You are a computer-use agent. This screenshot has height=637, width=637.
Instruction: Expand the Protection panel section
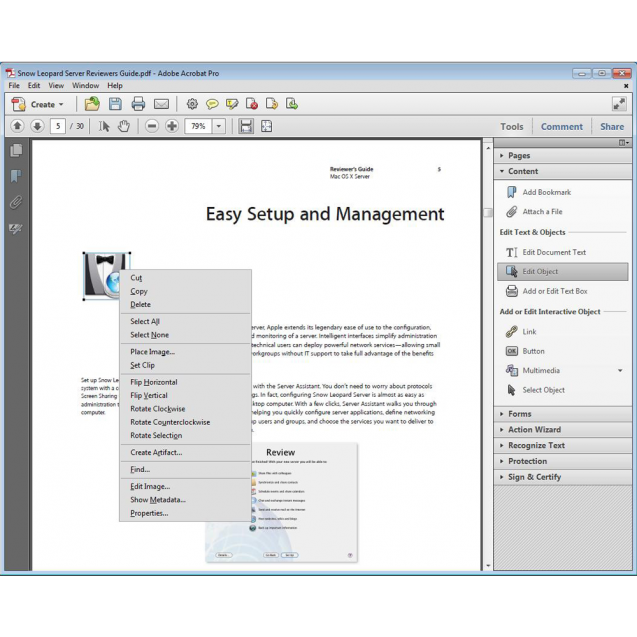[x=527, y=461]
